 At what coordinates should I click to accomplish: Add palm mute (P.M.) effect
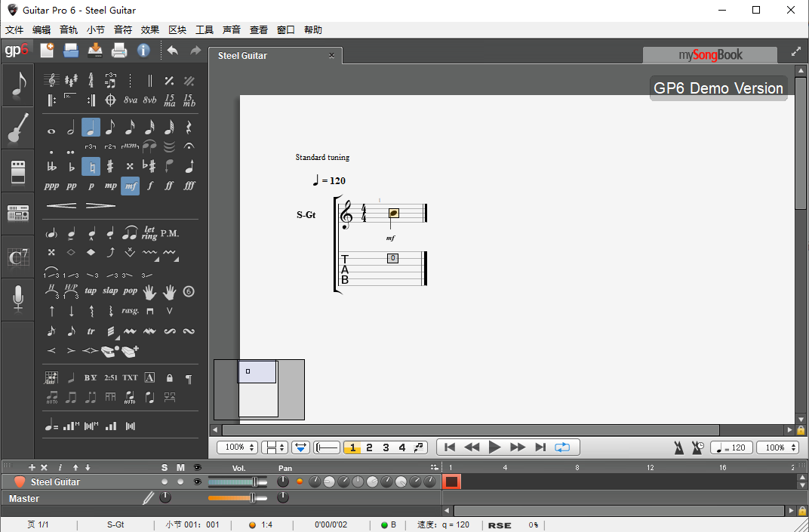(170, 233)
